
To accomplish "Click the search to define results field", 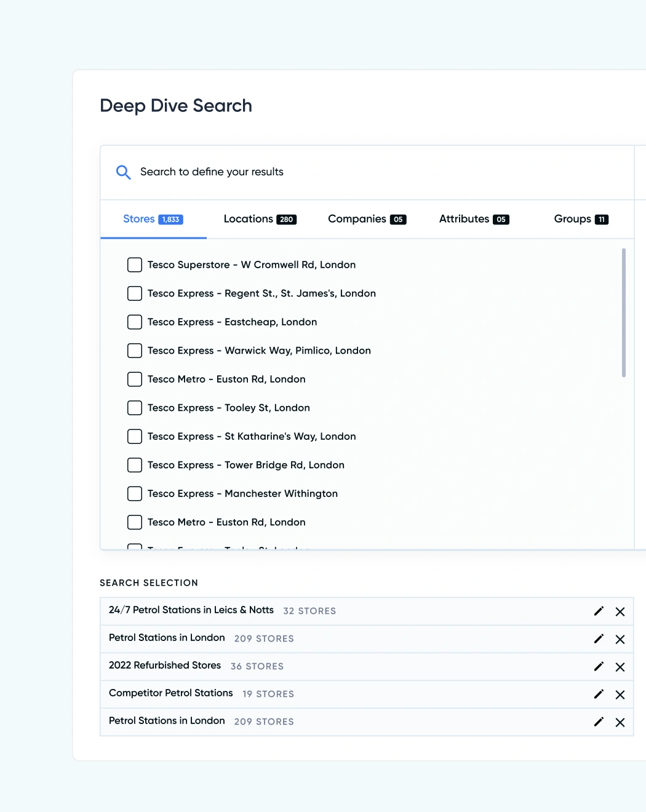I will pyautogui.click(x=369, y=172).
